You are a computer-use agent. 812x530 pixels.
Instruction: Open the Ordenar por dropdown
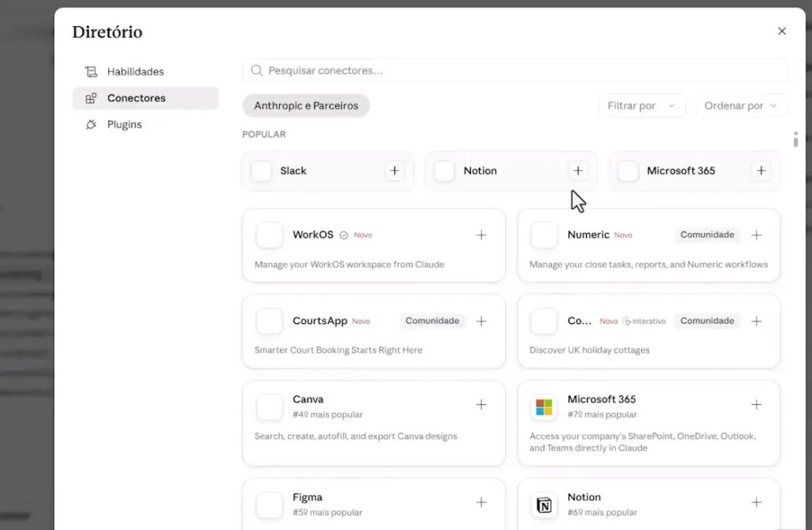point(741,105)
